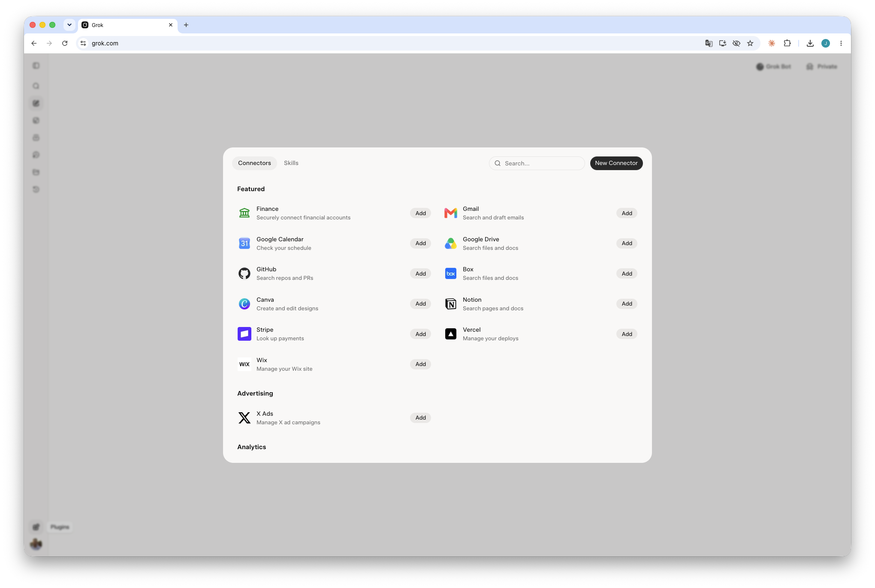Image resolution: width=875 pixels, height=588 pixels.
Task: Click the X Ads logo icon
Action: tap(244, 418)
